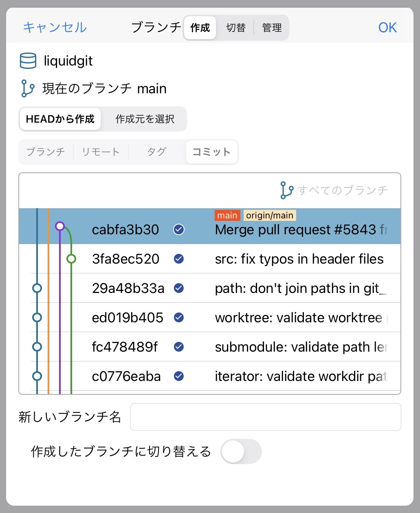Click the 新しいブランチ名 text field

pyautogui.click(x=265, y=417)
